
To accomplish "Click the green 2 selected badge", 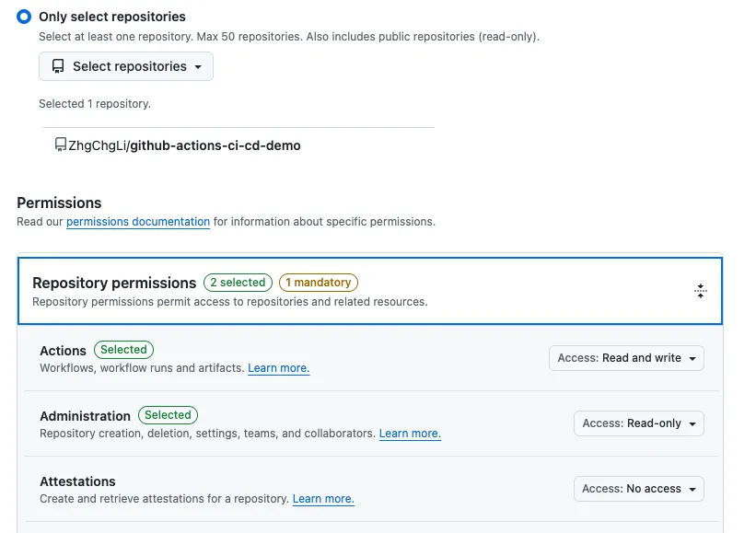I will pos(238,283).
